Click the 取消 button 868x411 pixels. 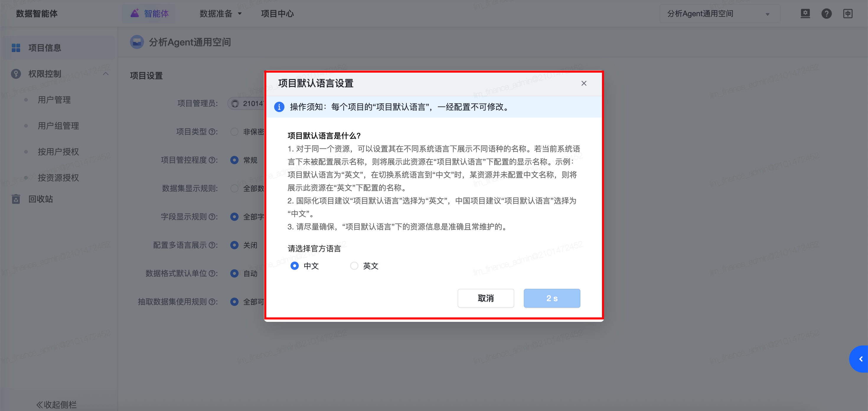pyautogui.click(x=486, y=298)
